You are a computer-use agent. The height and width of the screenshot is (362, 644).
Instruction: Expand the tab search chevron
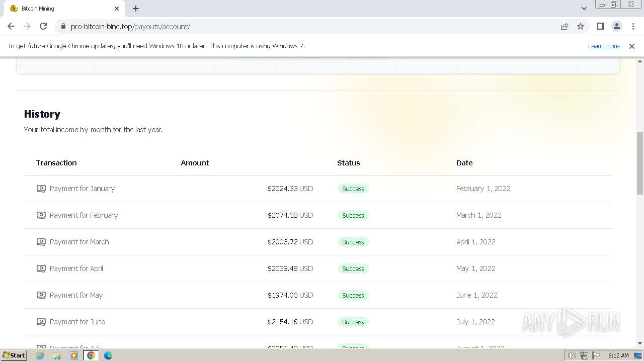click(584, 9)
